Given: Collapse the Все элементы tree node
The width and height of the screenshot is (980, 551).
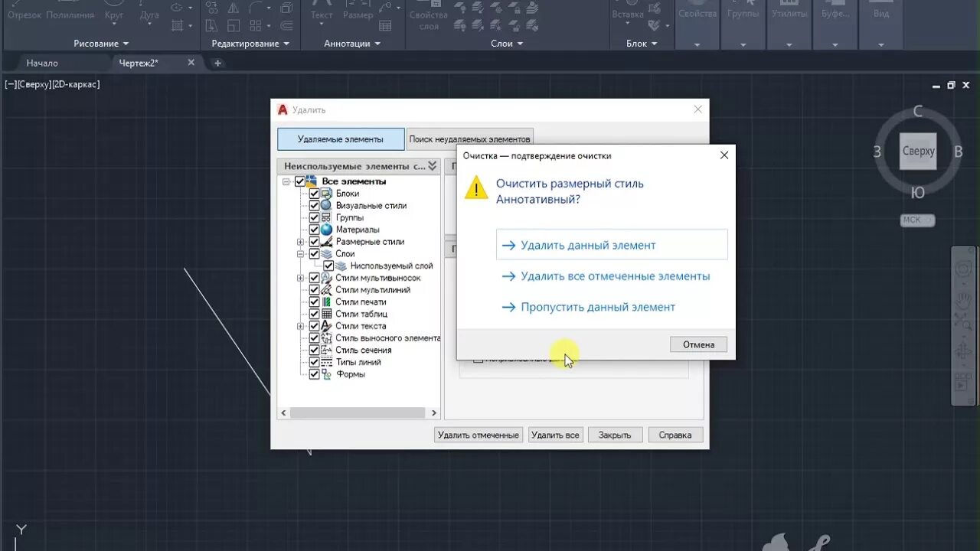Looking at the screenshot, I should coord(286,181).
